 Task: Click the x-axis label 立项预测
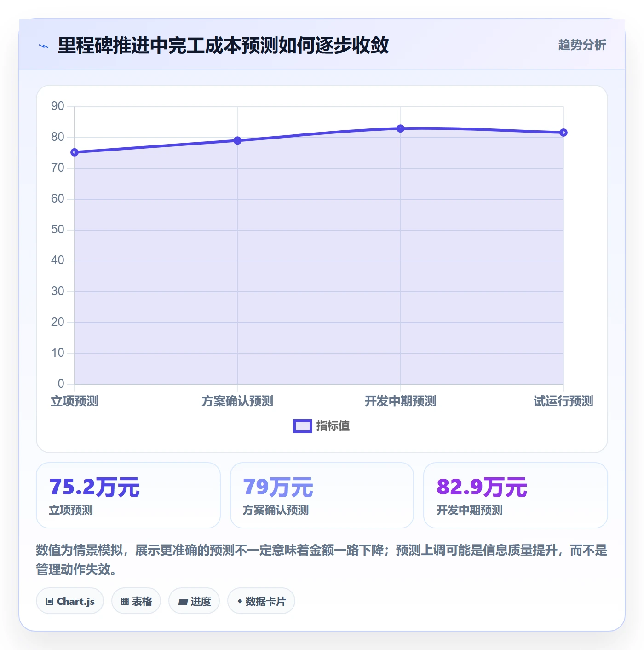(x=75, y=401)
